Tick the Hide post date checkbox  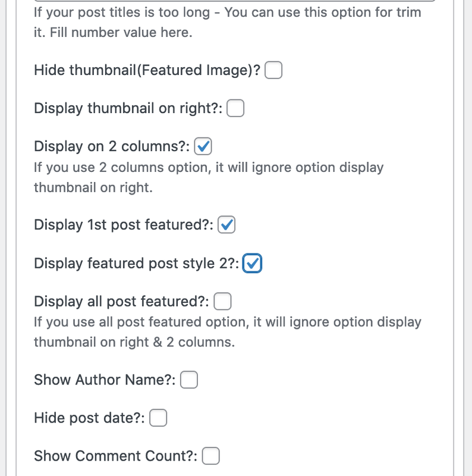coord(158,418)
